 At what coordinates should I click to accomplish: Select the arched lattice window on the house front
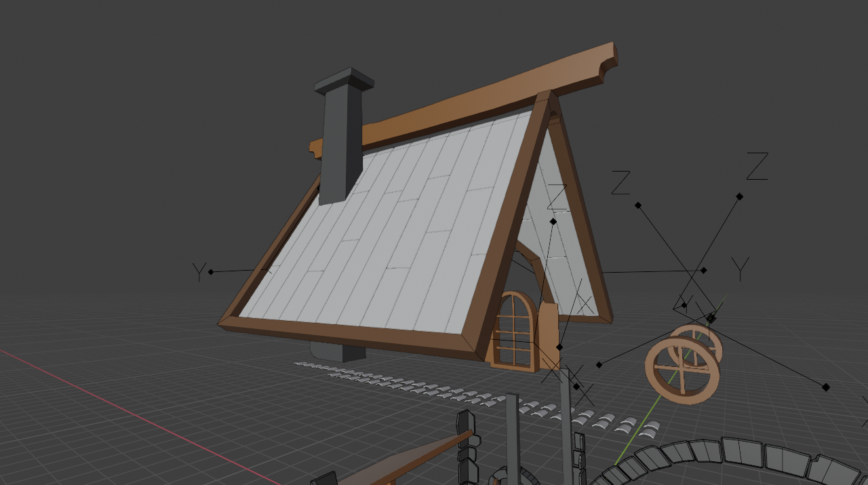point(515,330)
